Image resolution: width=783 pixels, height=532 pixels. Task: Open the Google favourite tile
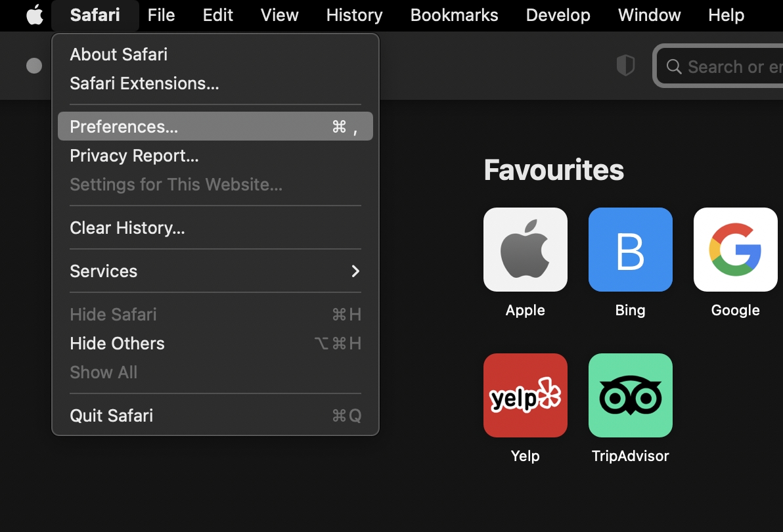pos(735,250)
